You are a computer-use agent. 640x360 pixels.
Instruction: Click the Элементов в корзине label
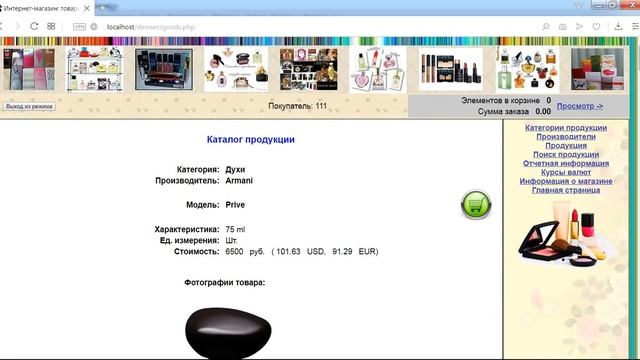tap(500, 100)
